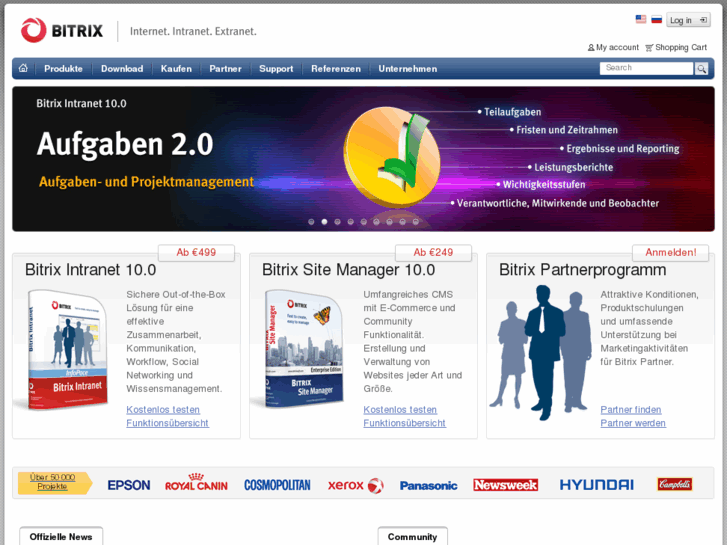Select the fourth banner slide dot

click(351, 222)
